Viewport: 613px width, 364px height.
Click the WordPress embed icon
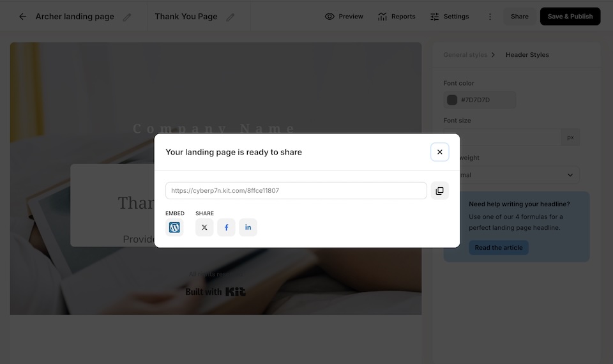(x=174, y=227)
